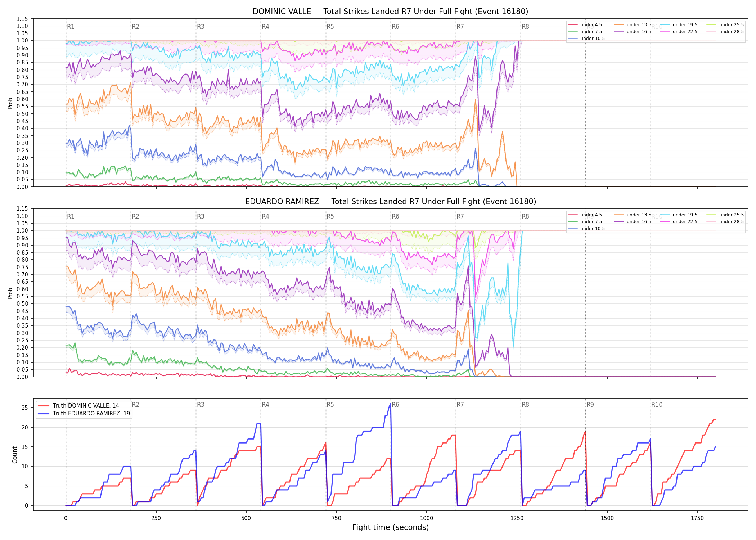Click the 1000 tick on bottom x-axis
This screenshot has height=540, width=756.
427,518
